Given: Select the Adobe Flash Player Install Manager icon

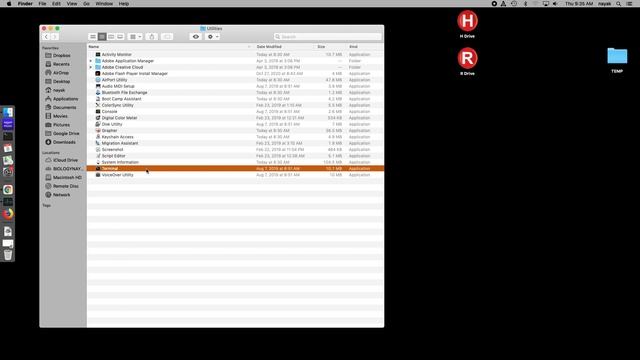Looking at the screenshot, I should point(98,73).
